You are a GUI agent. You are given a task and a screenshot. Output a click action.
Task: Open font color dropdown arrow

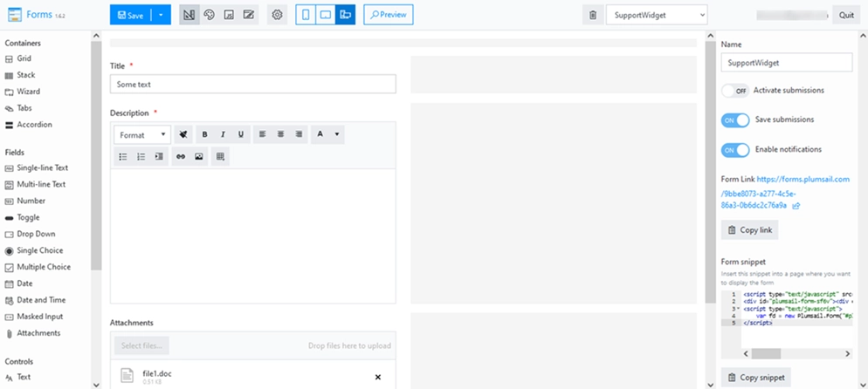[x=336, y=134]
